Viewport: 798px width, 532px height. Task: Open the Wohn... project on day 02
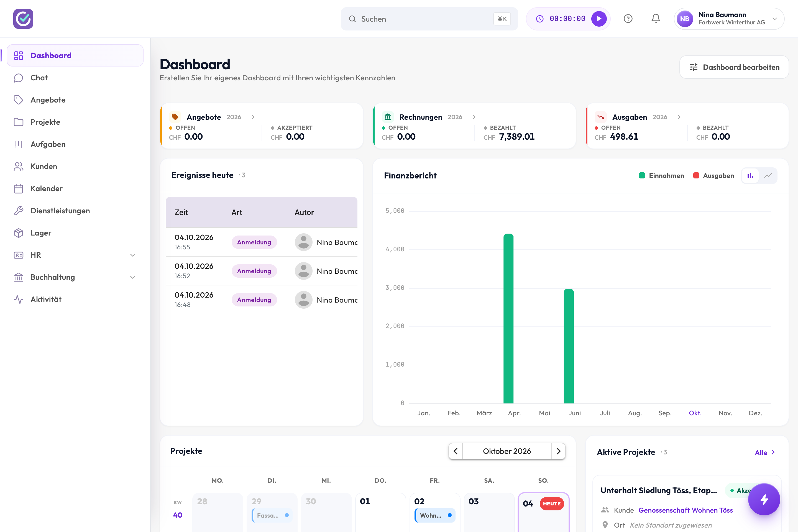tap(435, 515)
